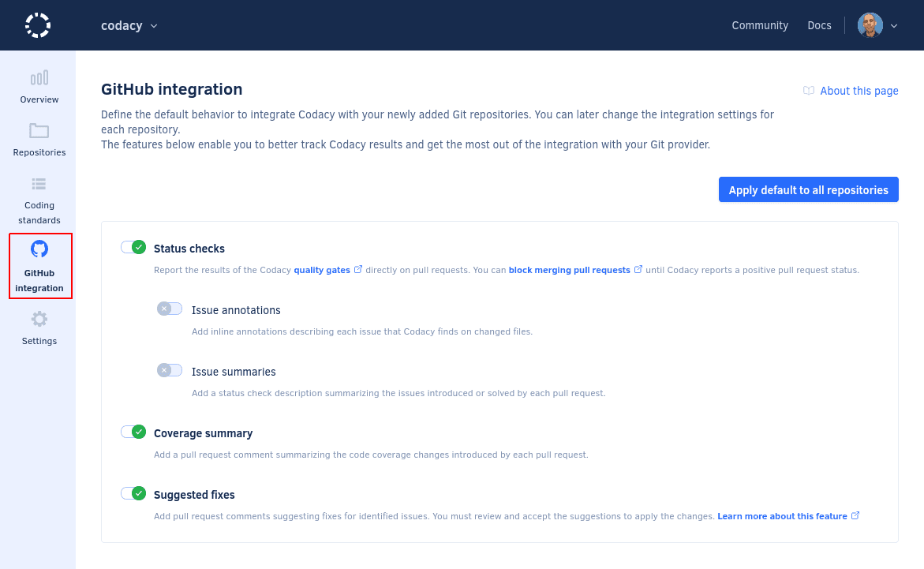Screen dimensions: 924x569
Task: Disable the Status checks toggle
Action: coord(133,247)
